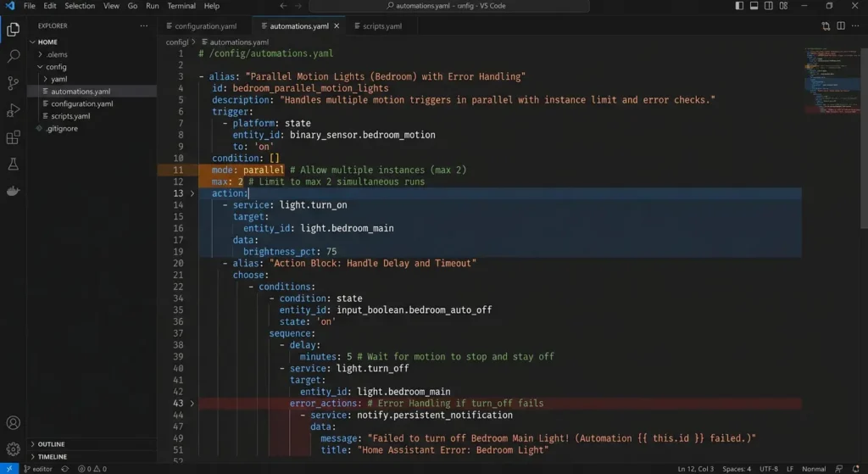The image size is (868, 474).
Task: Click the Normal language mode indicator
Action: 814,468
